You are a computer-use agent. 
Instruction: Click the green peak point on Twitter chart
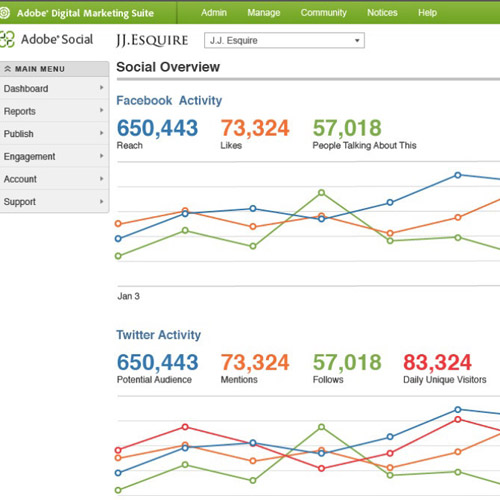tap(321, 427)
